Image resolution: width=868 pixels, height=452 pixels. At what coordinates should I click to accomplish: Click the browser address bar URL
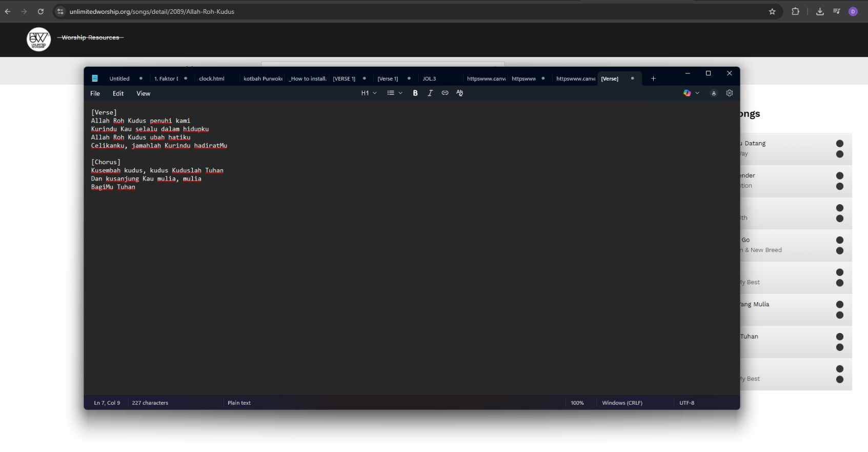pyautogui.click(x=152, y=12)
